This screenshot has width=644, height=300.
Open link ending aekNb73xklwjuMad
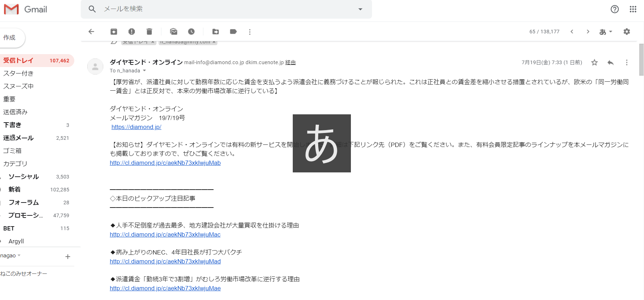point(165,261)
